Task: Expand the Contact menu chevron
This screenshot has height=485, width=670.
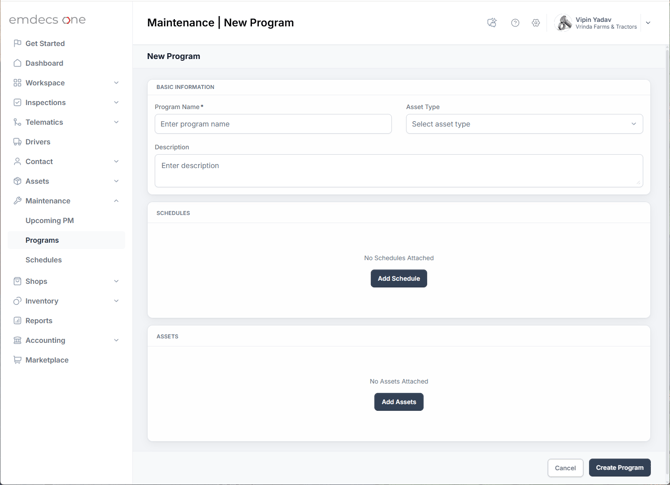Action: pos(116,161)
